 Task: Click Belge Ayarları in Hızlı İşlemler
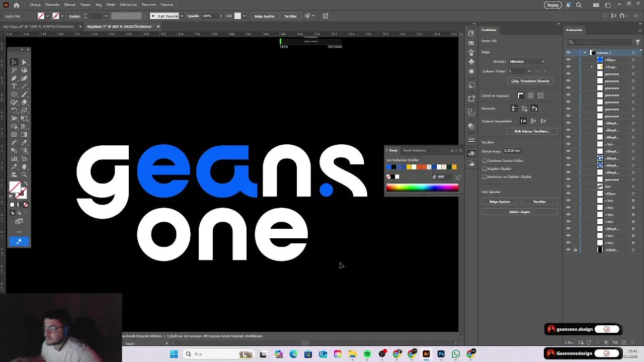(500, 202)
